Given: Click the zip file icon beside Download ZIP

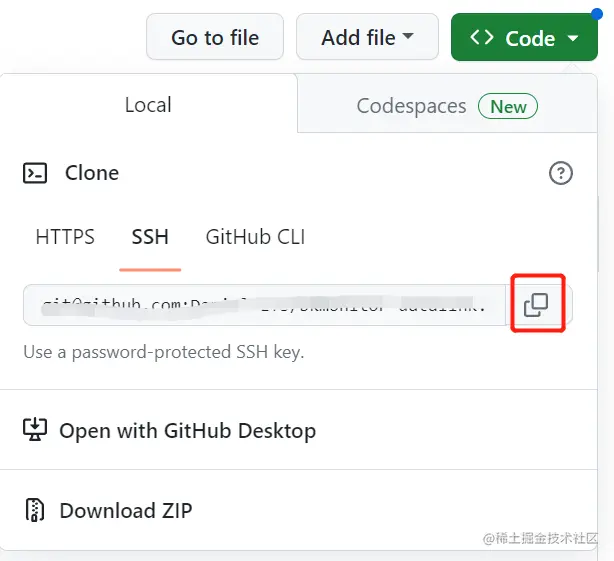Looking at the screenshot, I should click(35, 510).
